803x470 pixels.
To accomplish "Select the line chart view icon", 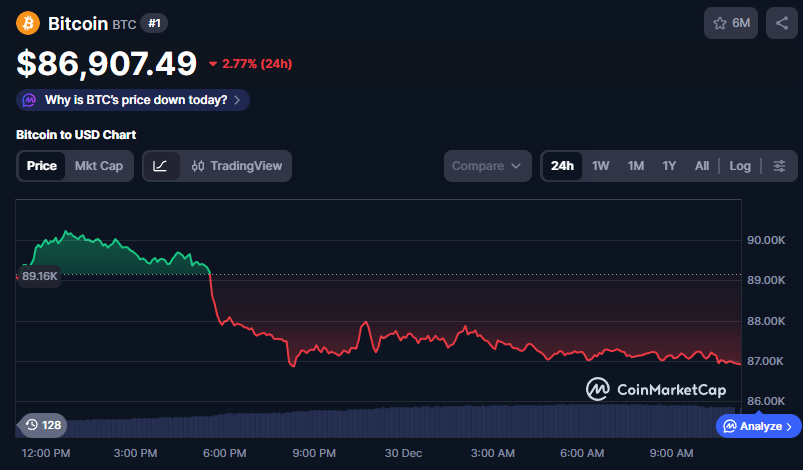I will (160, 166).
